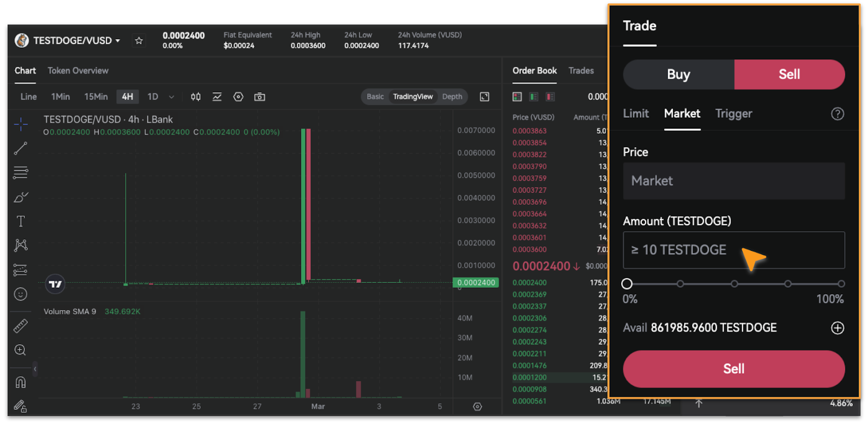This screenshot has height=424, width=868.
Task: Open the Token Overview tab
Action: coord(78,71)
